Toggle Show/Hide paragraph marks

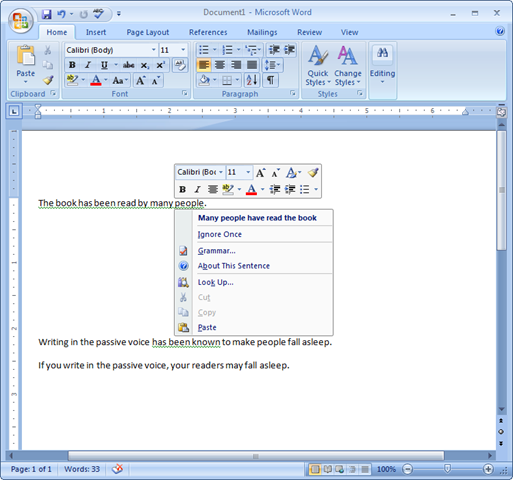[x=271, y=80]
